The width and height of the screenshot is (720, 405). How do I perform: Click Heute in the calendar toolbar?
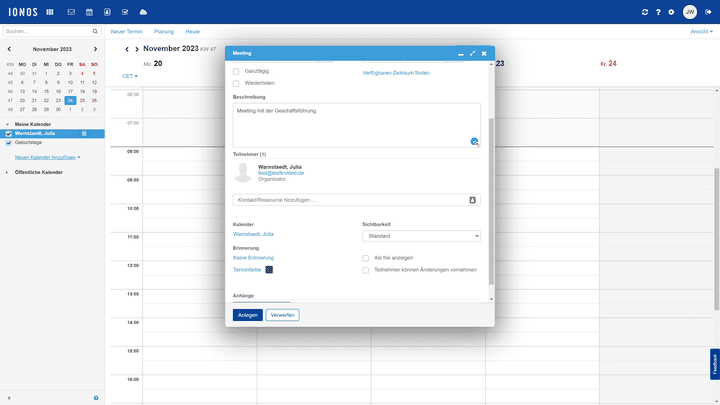pos(192,32)
